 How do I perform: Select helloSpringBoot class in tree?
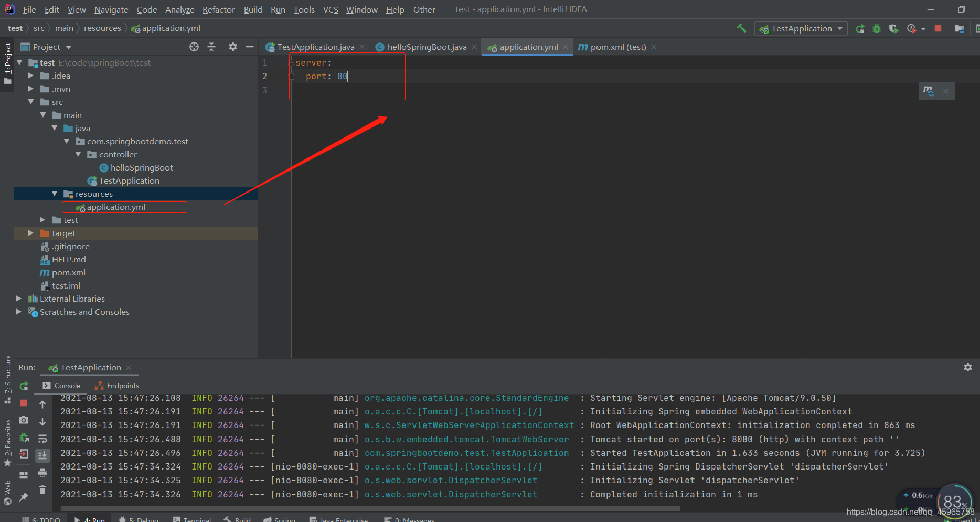tap(142, 167)
